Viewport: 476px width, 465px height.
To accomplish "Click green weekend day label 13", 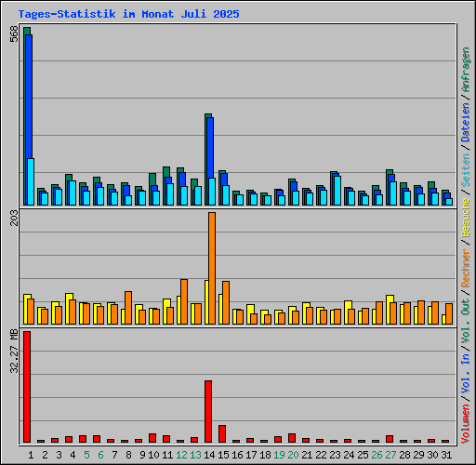I will pyautogui.click(x=195, y=455).
